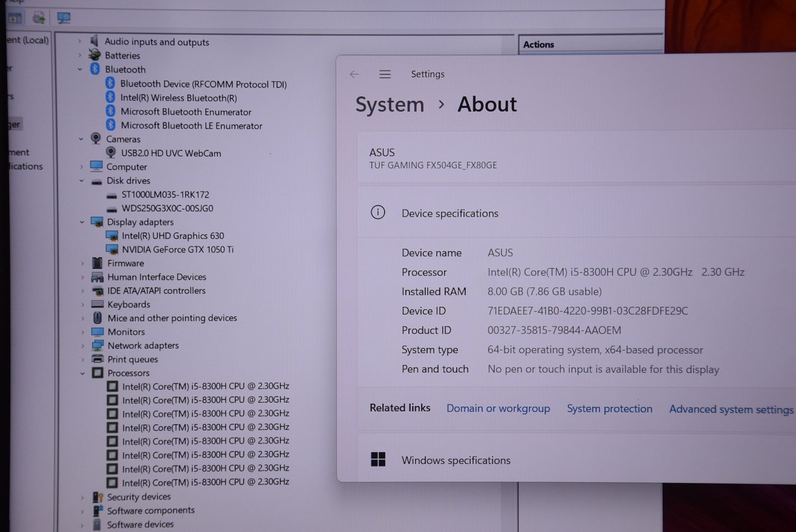Click the Computer category icon

97,166
